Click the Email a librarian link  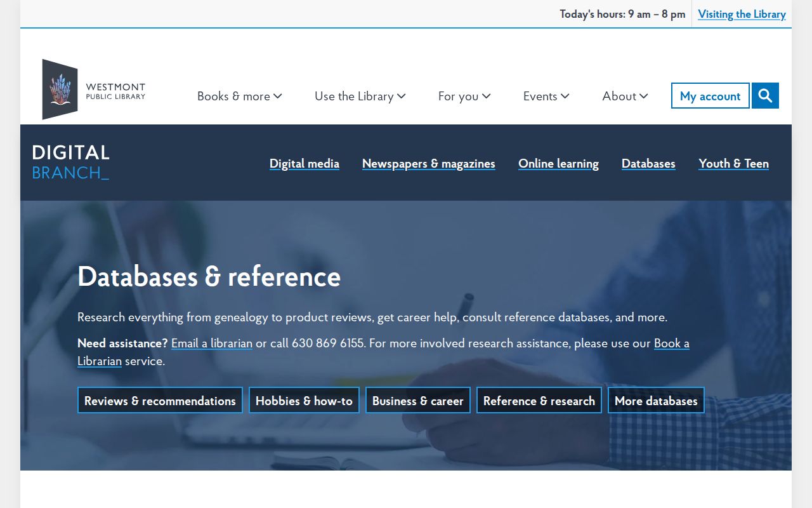[212, 343]
